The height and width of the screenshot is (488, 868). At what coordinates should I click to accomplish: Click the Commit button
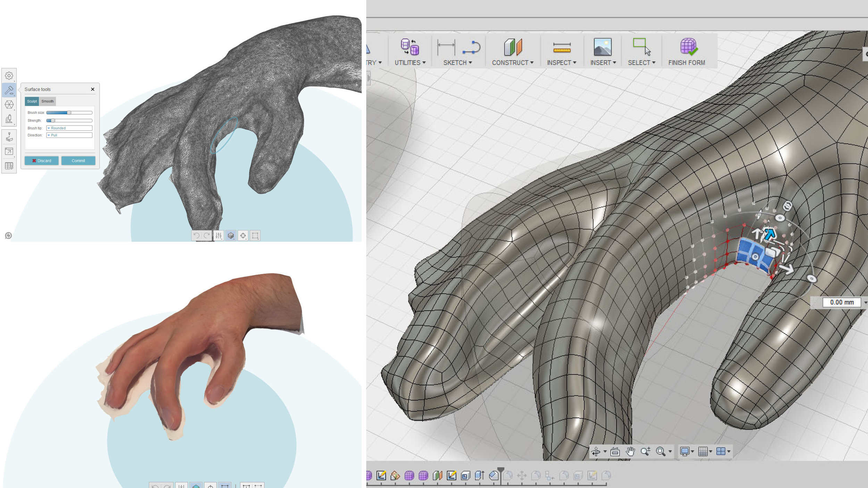78,161
